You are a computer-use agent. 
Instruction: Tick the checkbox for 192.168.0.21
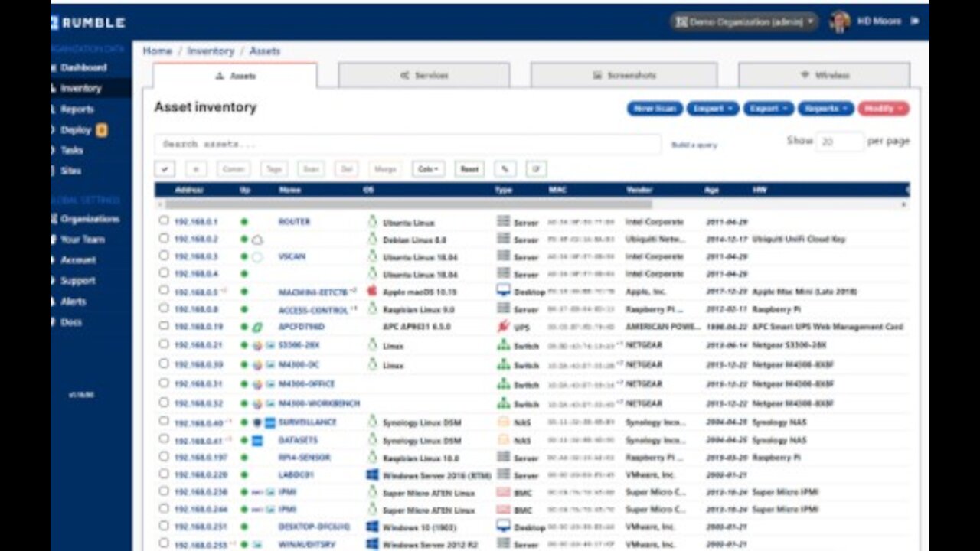(x=164, y=344)
